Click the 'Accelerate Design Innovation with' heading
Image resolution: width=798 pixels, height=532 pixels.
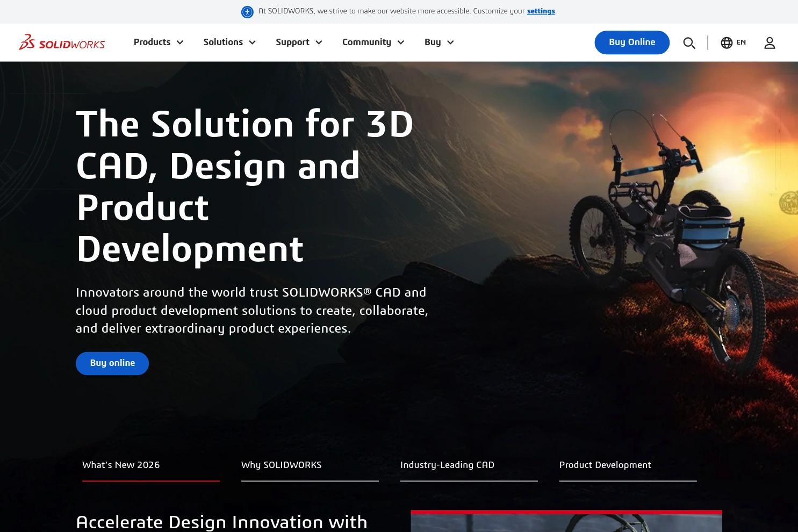tap(222, 522)
